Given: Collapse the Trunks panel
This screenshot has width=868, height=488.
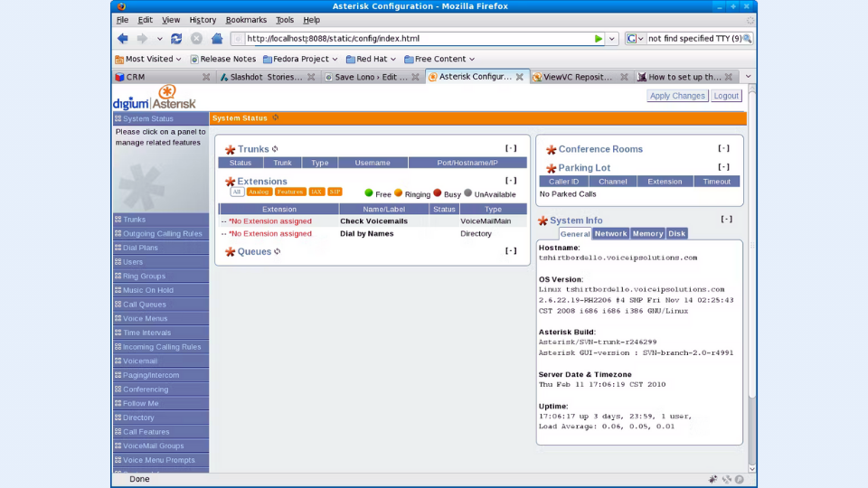Looking at the screenshot, I should click(x=510, y=148).
